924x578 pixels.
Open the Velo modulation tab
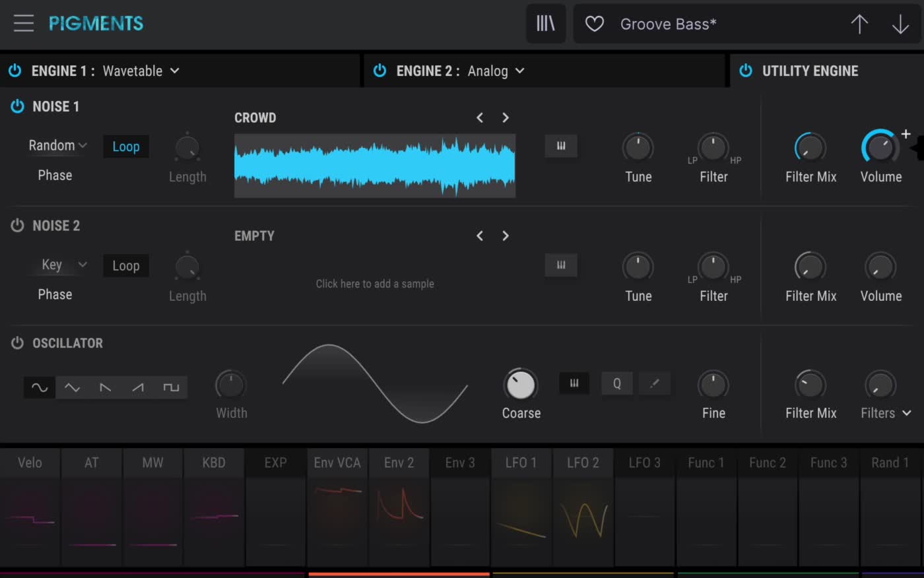(30, 463)
